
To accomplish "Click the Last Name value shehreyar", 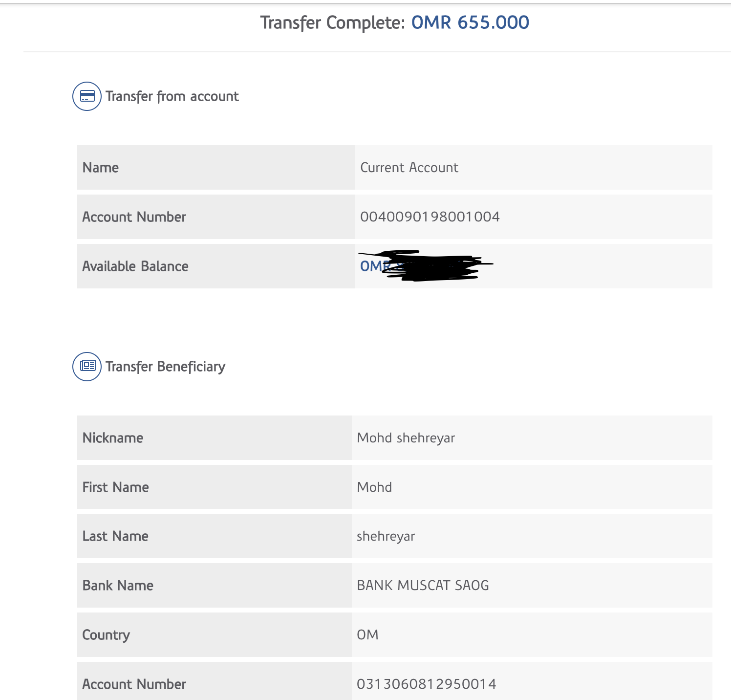I will point(386,536).
